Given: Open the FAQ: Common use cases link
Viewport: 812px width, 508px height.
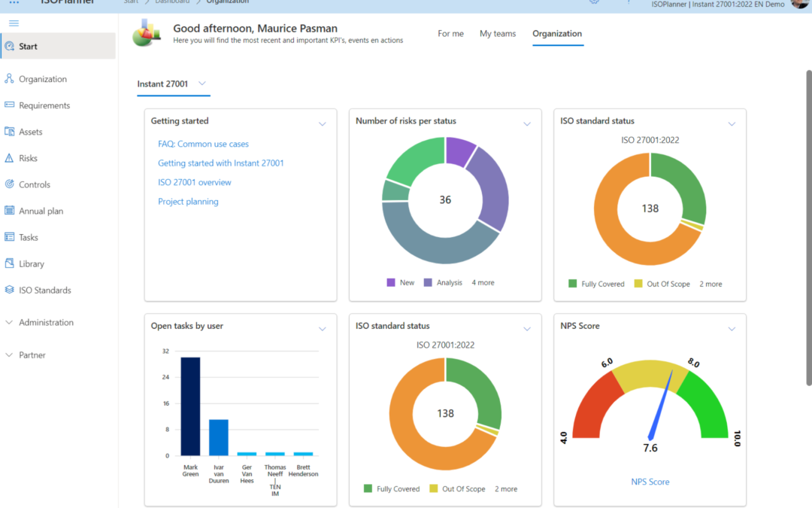Looking at the screenshot, I should pyautogui.click(x=203, y=144).
